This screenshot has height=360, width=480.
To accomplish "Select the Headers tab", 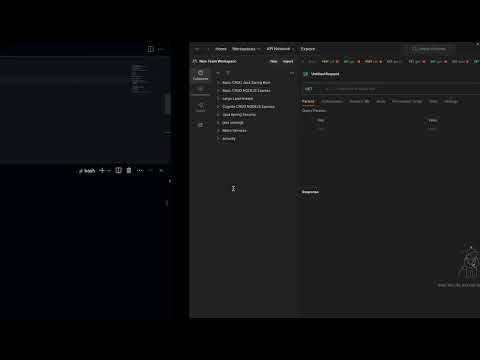I will tap(360, 101).
